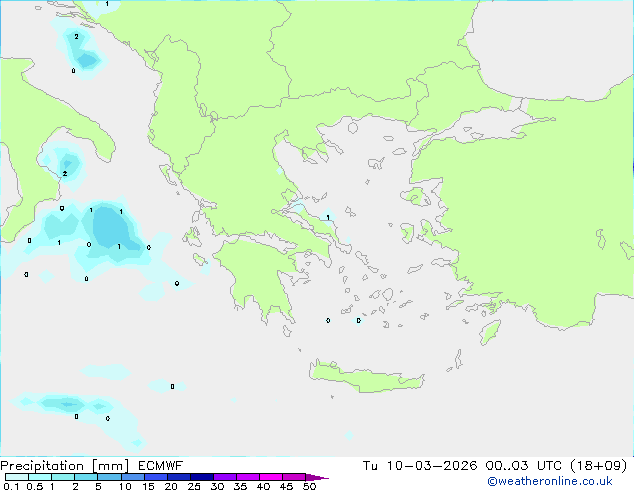Click the 'Precipitation [mm]' title text
The width and height of the screenshot is (634, 490).
[x=64, y=466]
